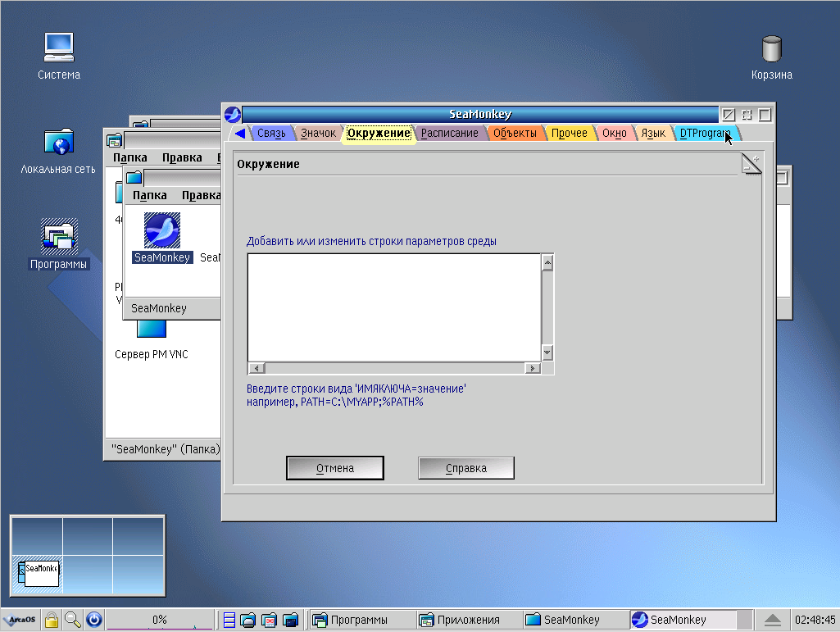Open the Окно tab
Screen dimensions: 840x632
click(x=615, y=133)
